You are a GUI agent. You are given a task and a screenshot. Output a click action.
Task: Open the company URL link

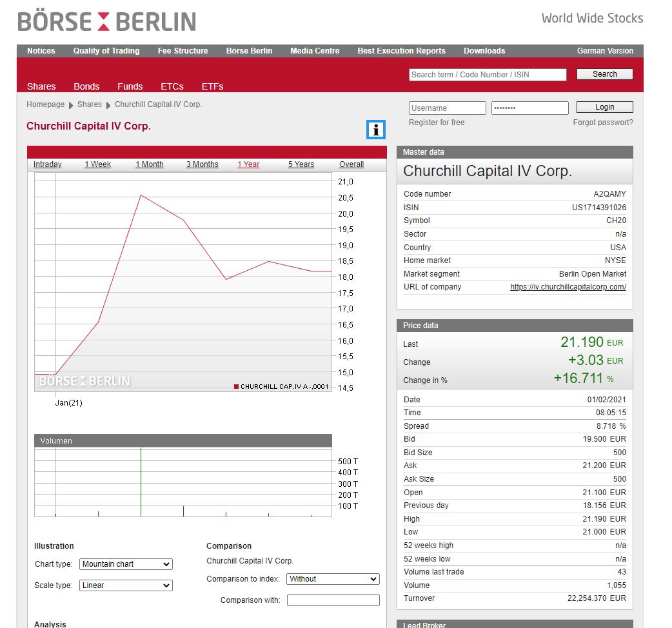pyautogui.click(x=568, y=287)
